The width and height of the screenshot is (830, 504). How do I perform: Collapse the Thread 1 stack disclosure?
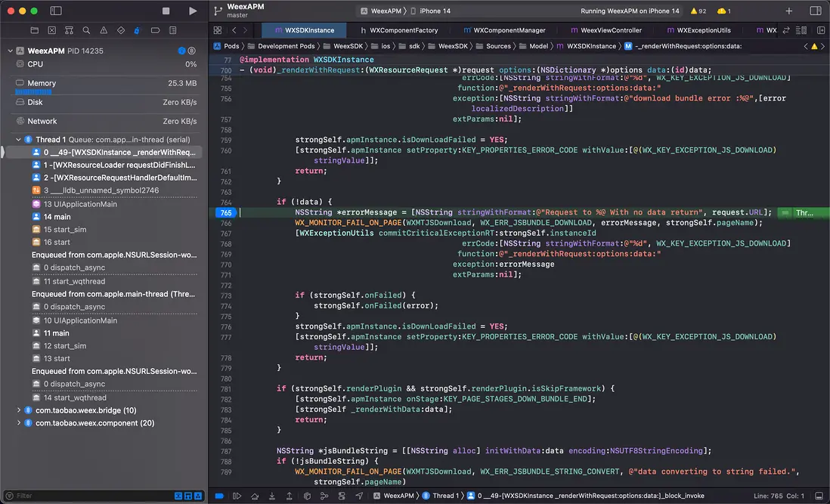(x=19, y=140)
